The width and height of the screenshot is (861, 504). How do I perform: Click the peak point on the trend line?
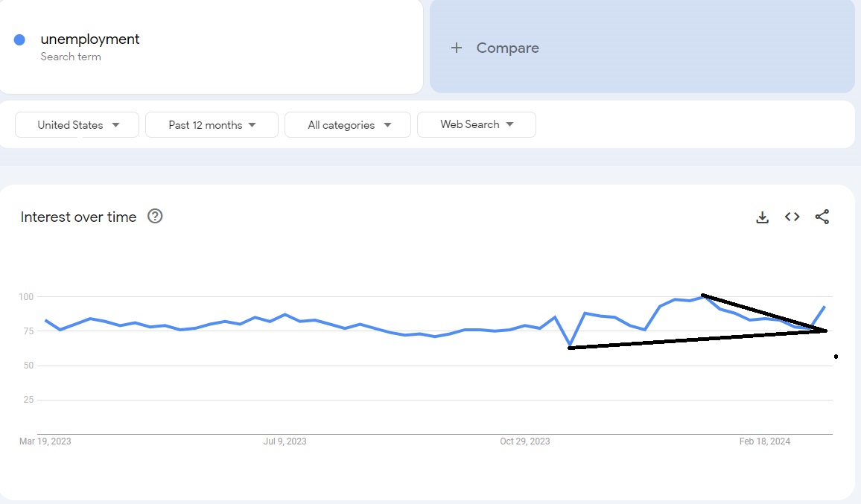(x=701, y=295)
